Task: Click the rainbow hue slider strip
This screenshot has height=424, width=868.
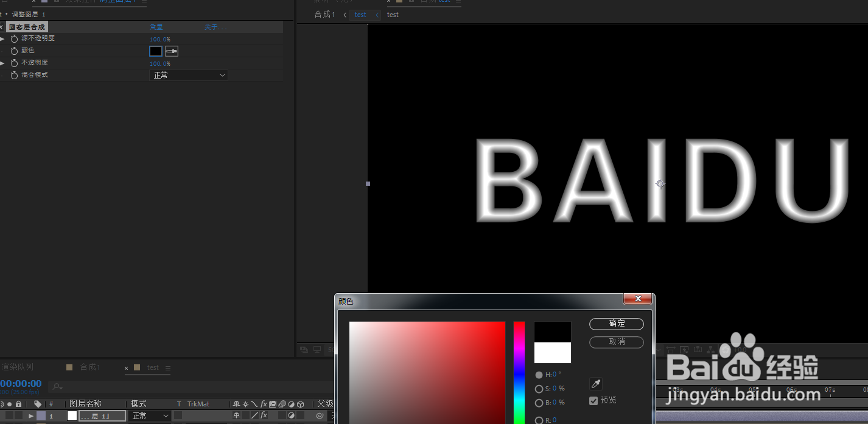Action: 519,372
